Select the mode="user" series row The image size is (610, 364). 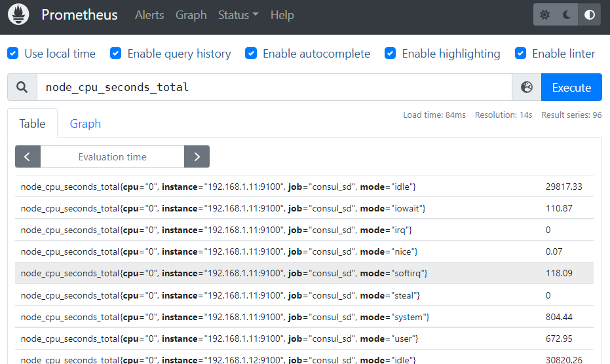coord(304,338)
